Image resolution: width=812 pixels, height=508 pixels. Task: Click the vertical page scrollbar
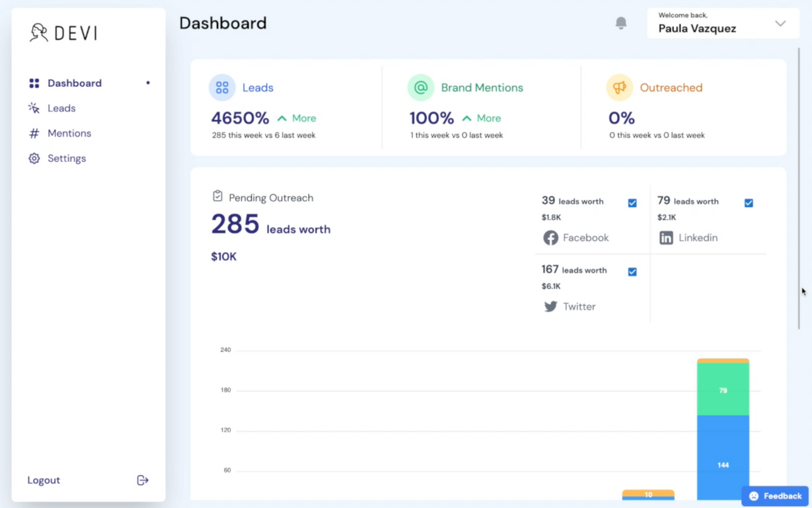click(x=799, y=187)
